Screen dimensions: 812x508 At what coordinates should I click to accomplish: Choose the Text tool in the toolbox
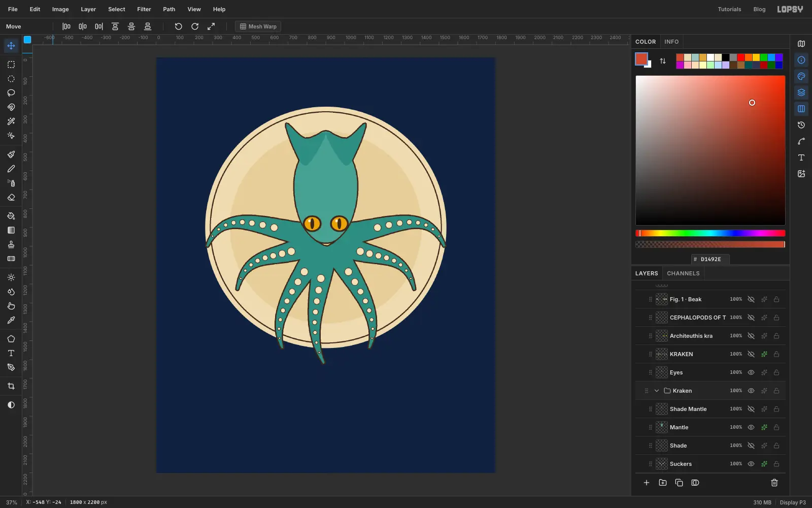[11, 353]
